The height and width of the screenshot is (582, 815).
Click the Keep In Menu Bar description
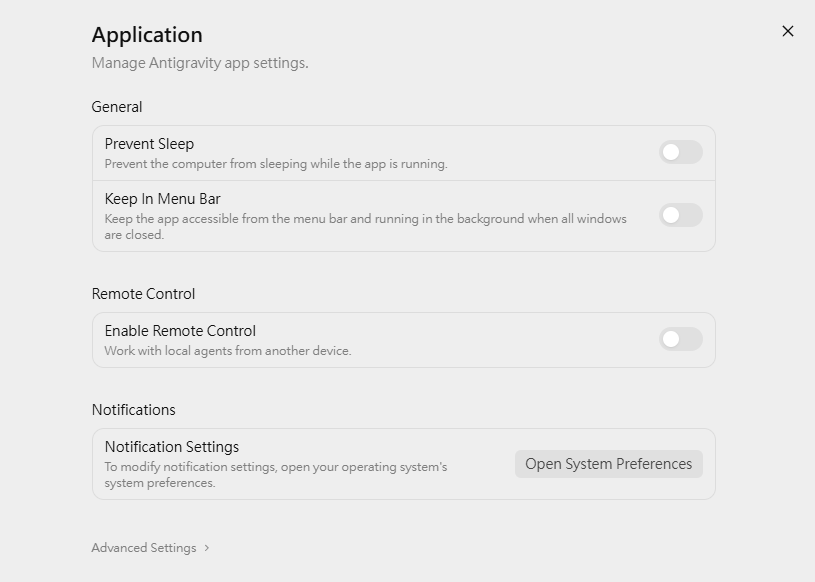pos(365,227)
